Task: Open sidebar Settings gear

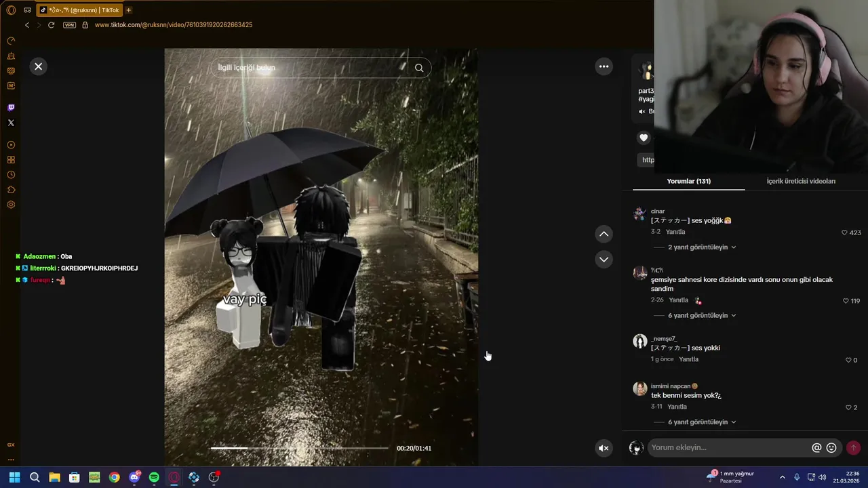Action: [11, 205]
